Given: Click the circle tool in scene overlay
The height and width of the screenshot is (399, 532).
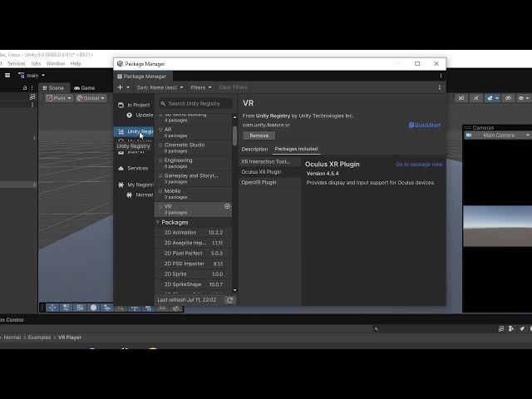Looking at the screenshot, I should (93, 308).
